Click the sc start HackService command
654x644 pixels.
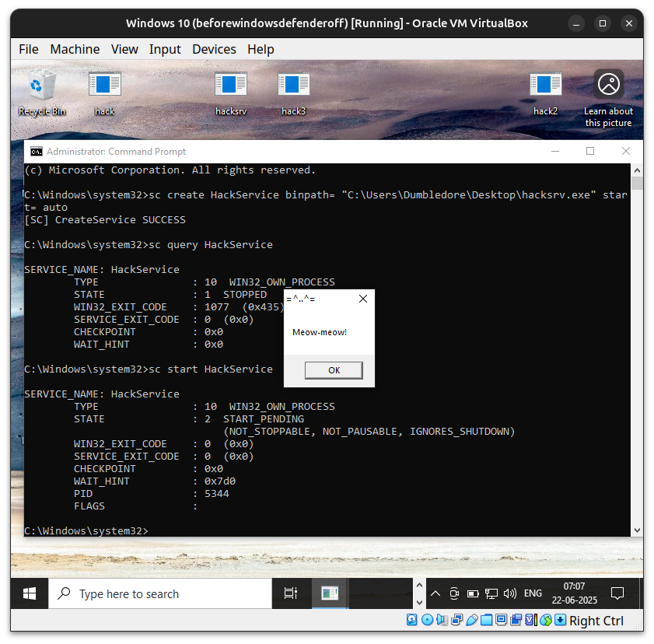[211, 369]
